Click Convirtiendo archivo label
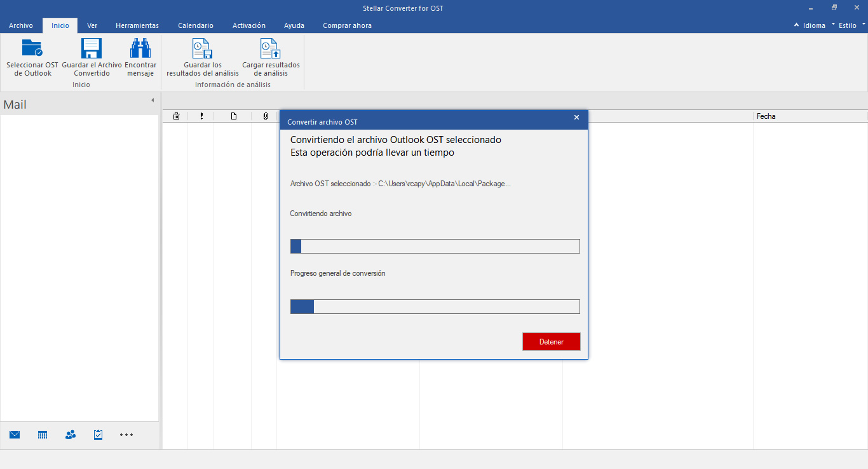This screenshot has height=469, width=868. 321,214
